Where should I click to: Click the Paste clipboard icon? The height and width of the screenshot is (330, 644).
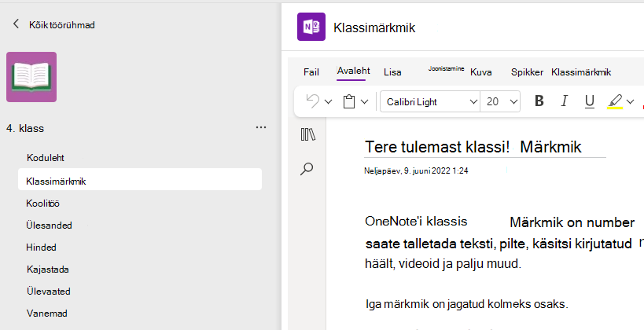[349, 101]
